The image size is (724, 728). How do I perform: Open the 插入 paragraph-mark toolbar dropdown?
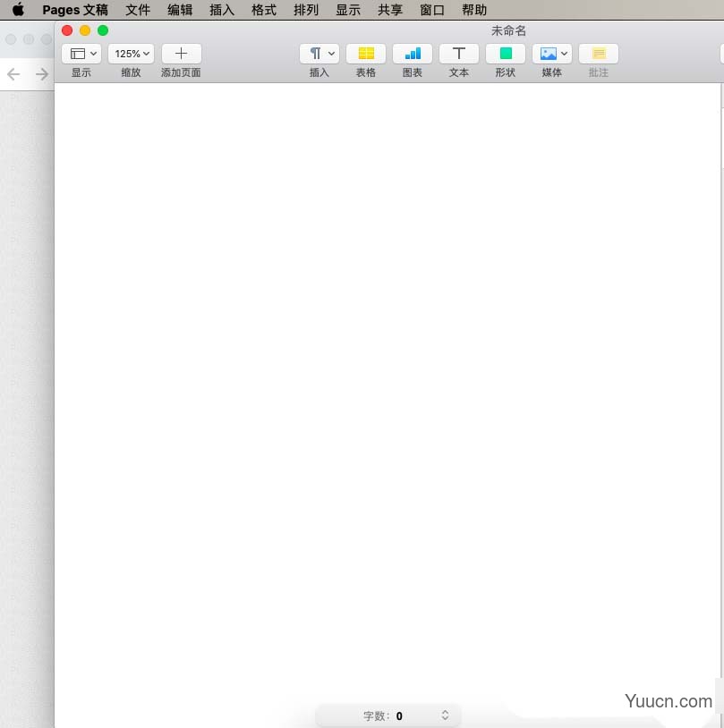(x=319, y=54)
